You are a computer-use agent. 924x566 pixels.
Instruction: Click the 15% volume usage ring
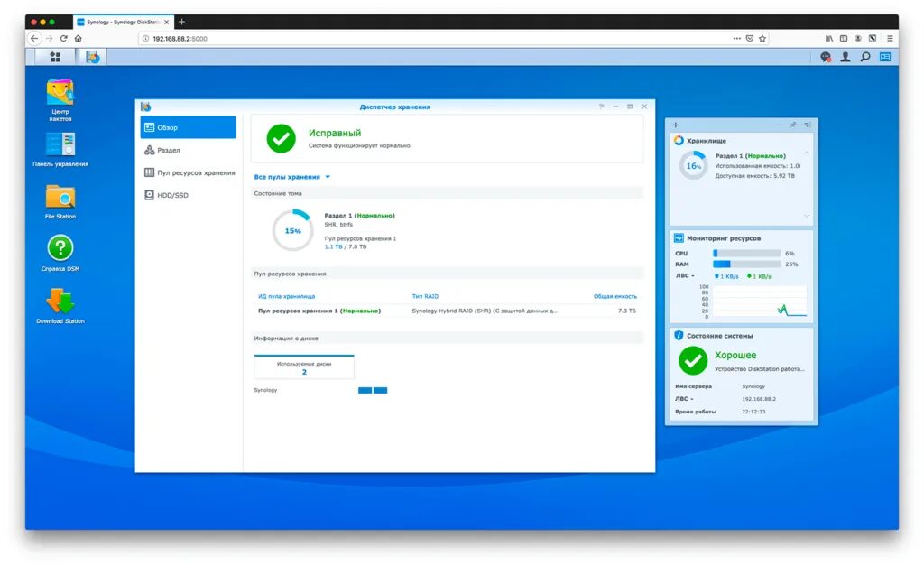click(x=292, y=230)
